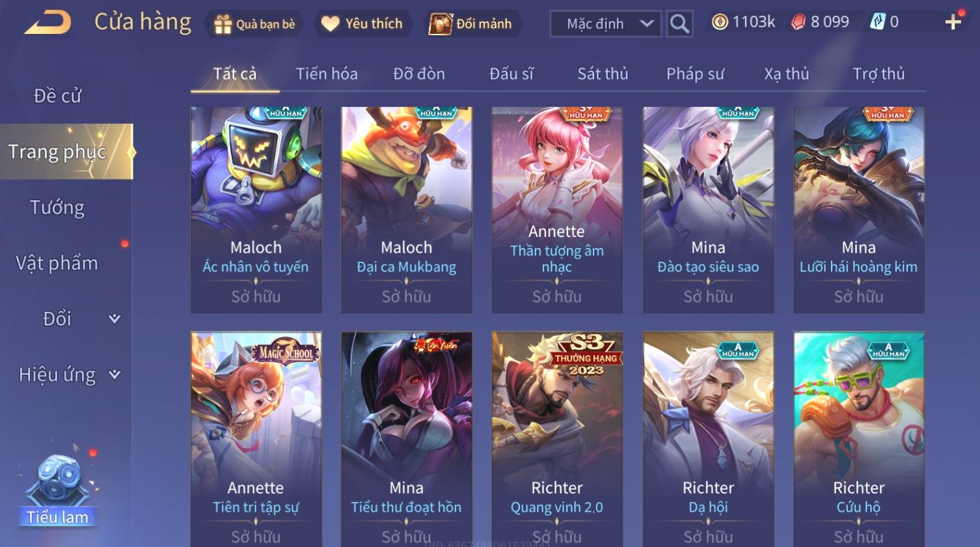Open Vật phẩm in the sidebar
The height and width of the screenshot is (547, 980).
tap(57, 263)
